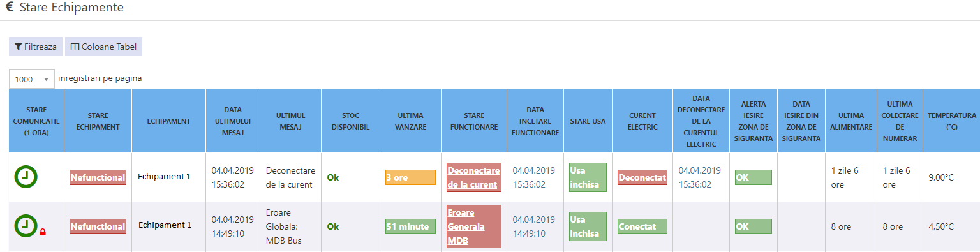
Task: Click the Ultima Colectare de Numerar header
Action: 900,121
